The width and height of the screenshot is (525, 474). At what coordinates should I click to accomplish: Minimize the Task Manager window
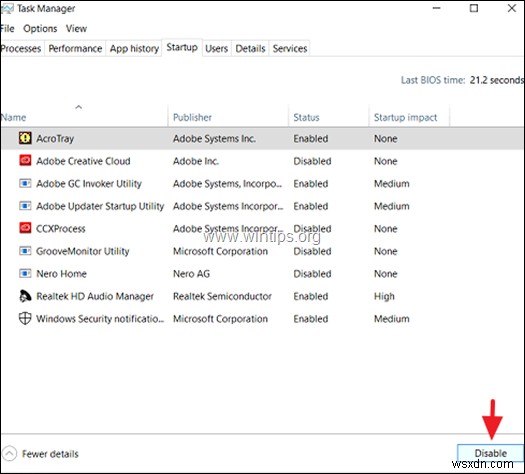(x=437, y=8)
